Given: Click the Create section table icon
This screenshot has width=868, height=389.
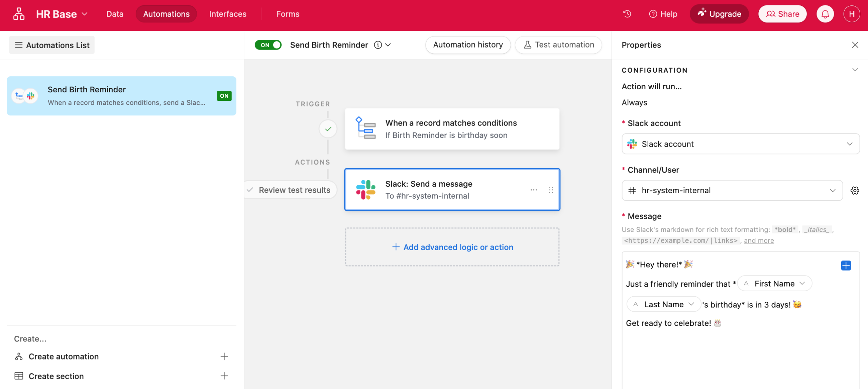Looking at the screenshot, I should [19, 376].
